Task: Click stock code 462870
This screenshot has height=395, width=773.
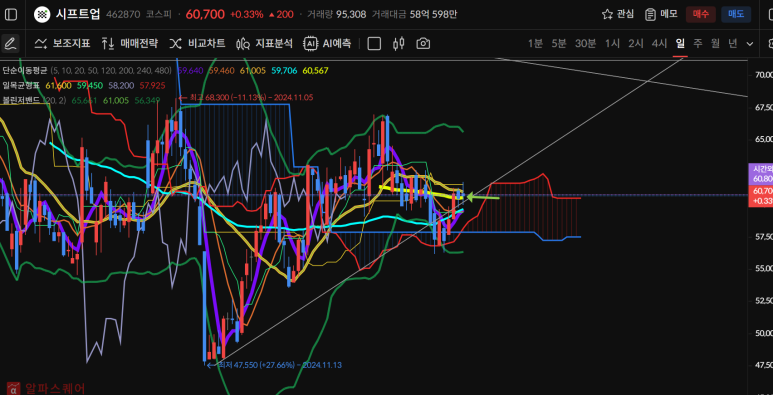Action: coord(122,14)
